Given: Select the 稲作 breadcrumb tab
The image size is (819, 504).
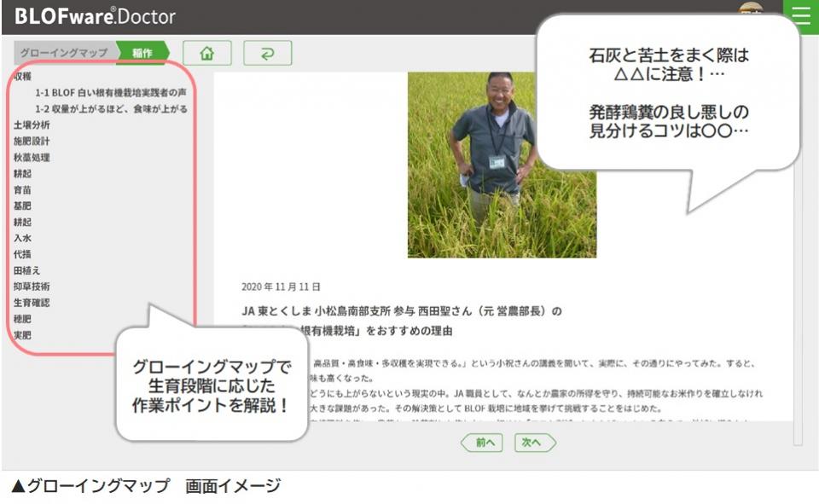Looking at the screenshot, I should pyautogui.click(x=142, y=53).
